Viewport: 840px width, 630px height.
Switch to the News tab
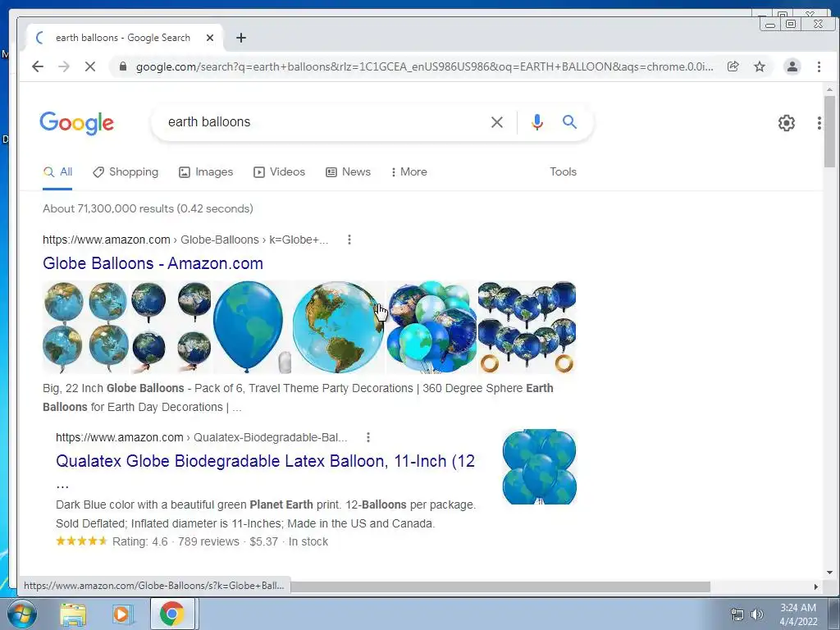(x=348, y=172)
